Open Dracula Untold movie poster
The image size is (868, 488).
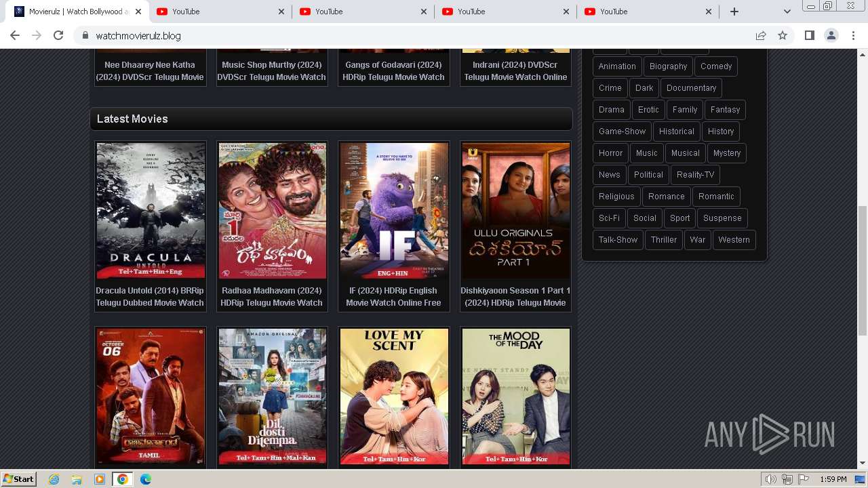(151, 211)
